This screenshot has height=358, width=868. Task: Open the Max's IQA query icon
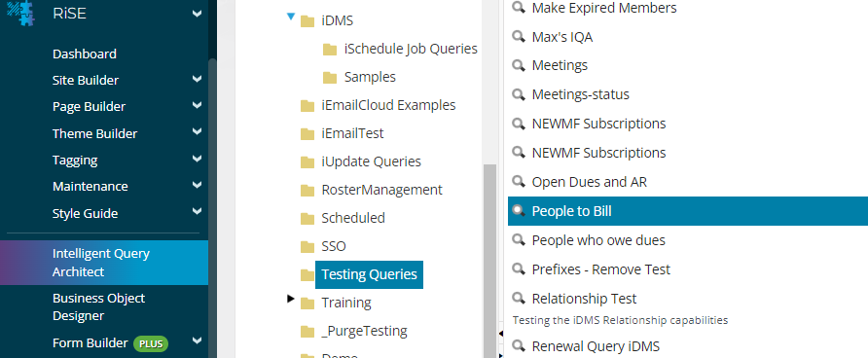[518, 37]
